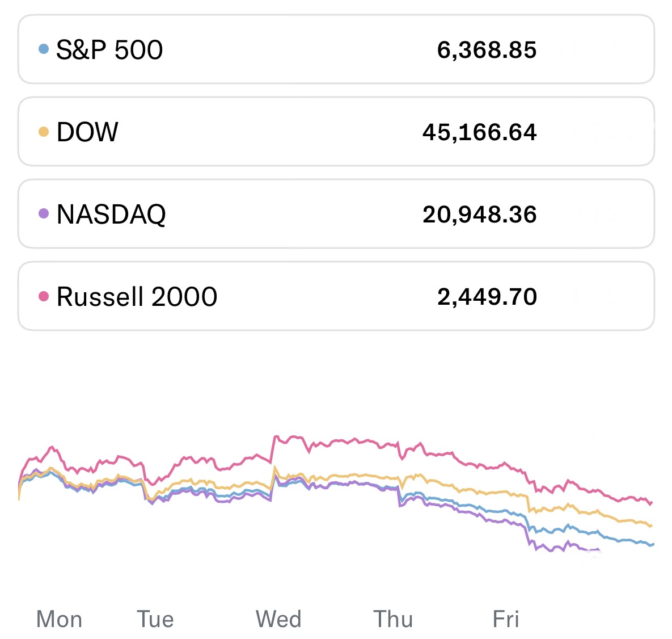This screenshot has height=639, width=672.
Task: Select the Russell 2000 index label
Action: [137, 297]
